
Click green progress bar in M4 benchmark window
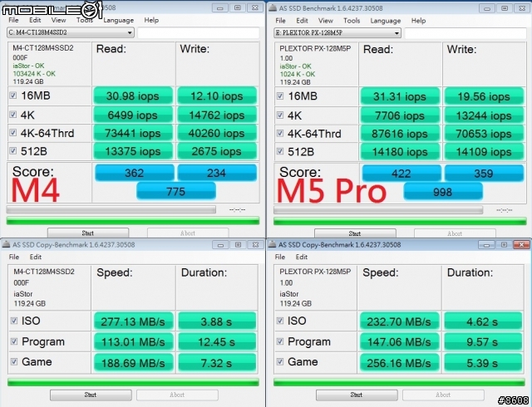[x=133, y=221]
